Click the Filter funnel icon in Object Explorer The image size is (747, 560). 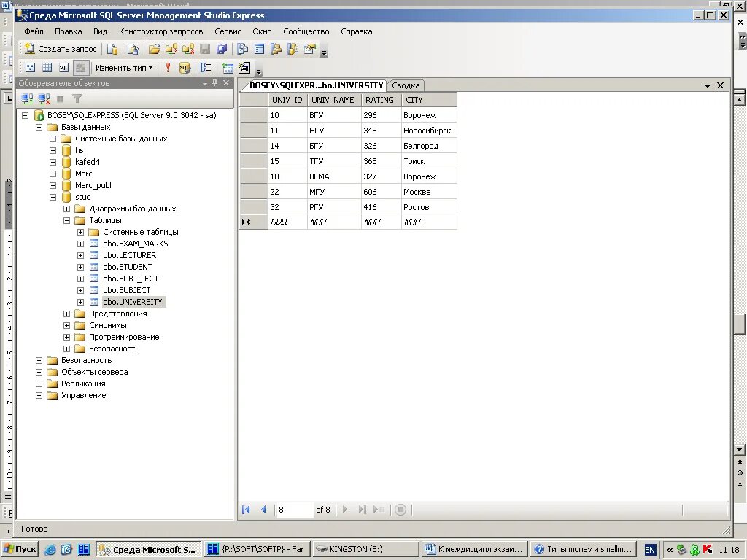point(77,98)
